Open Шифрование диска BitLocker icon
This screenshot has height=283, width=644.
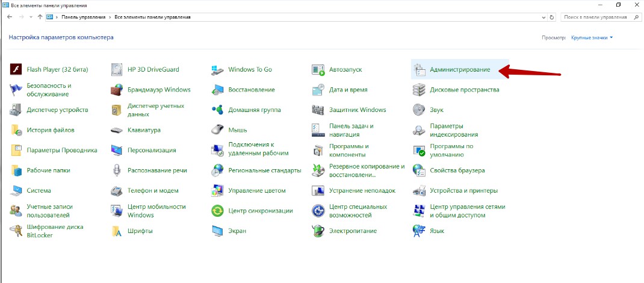pos(16,231)
